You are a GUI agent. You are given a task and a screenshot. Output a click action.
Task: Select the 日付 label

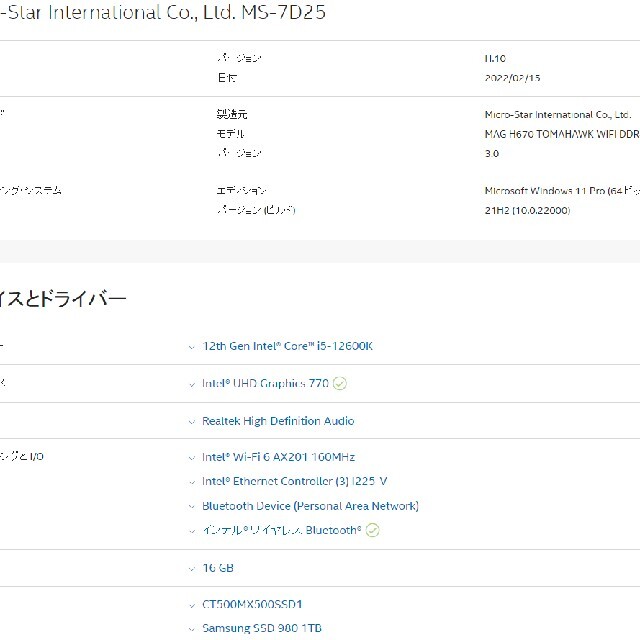click(x=227, y=78)
